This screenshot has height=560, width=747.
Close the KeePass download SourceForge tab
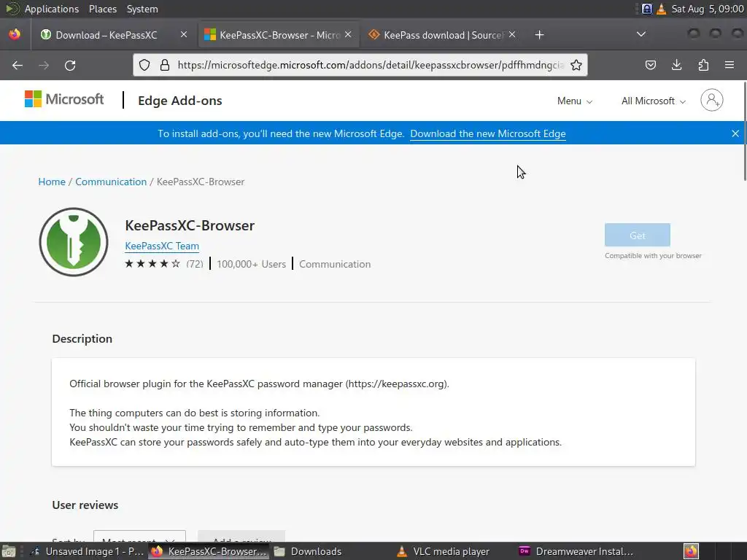click(511, 35)
